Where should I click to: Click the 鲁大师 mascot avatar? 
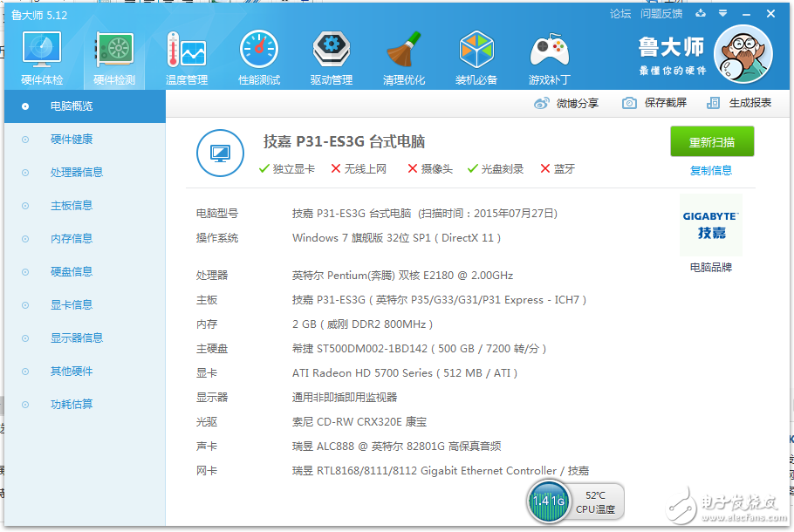click(743, 54)
